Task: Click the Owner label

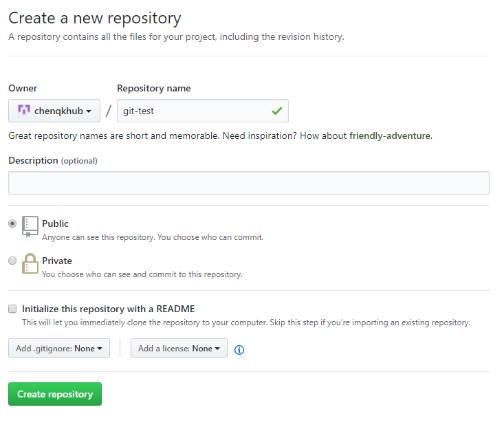Action: 23,88
